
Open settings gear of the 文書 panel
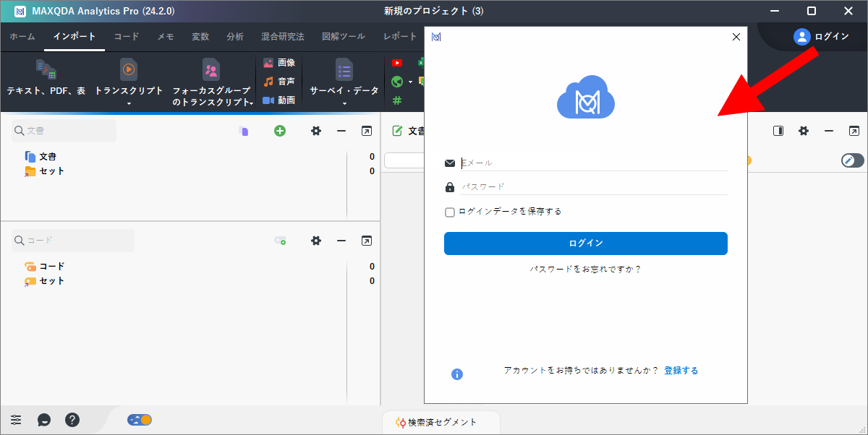coord(316,131)
